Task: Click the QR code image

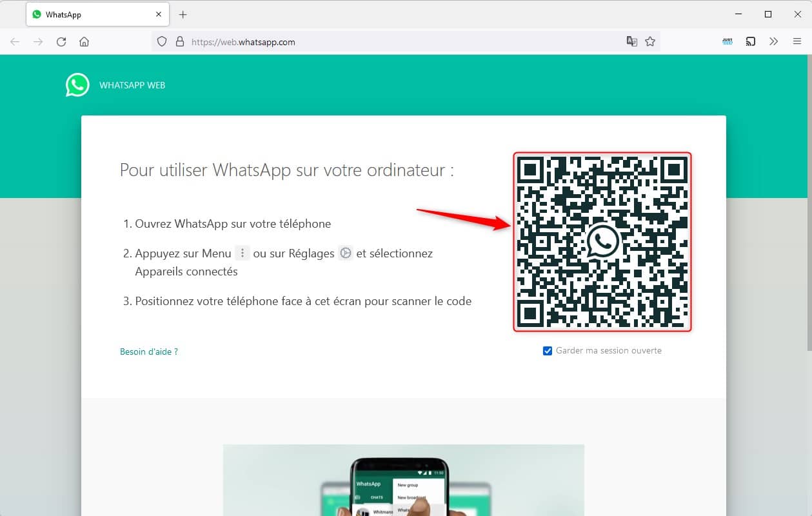Action: click(602, 242)
